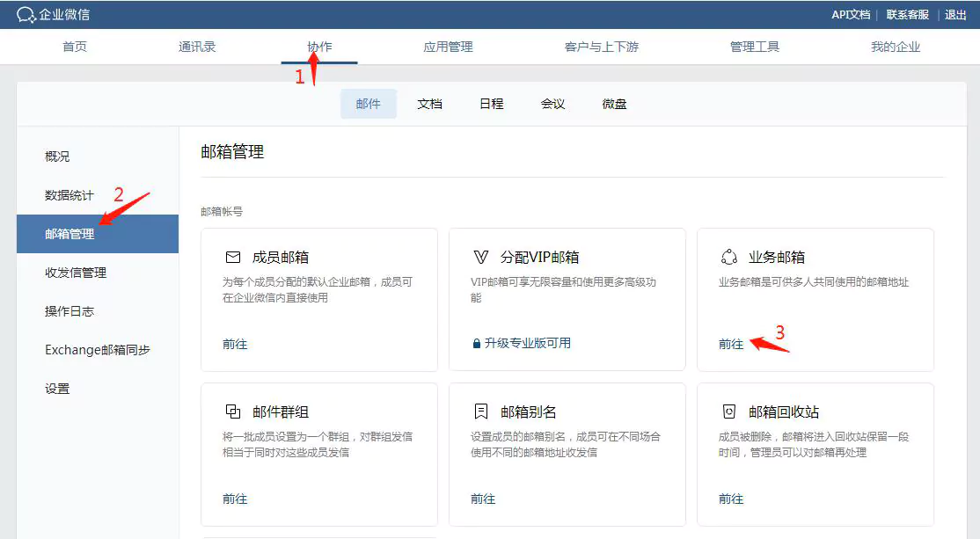Viewport: 980px width, 539px height.
Task: Select 设置 in the sidebar
Action: pyautogui.click(x=56, y=388)
